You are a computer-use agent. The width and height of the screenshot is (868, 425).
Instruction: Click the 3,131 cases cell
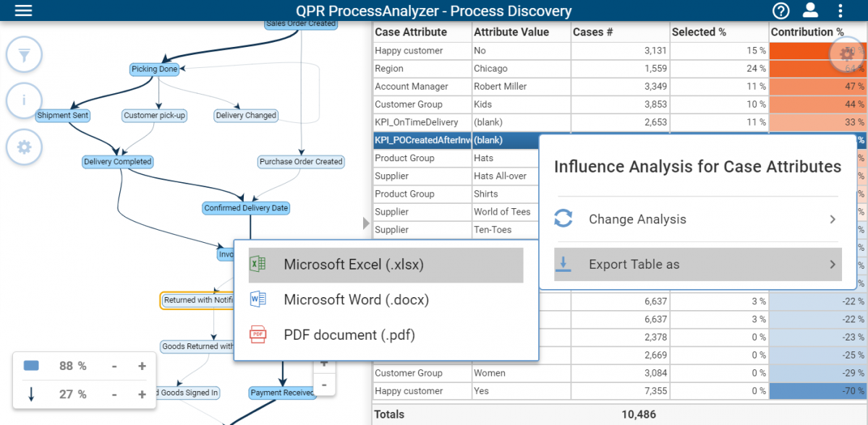tap(620, 51)
